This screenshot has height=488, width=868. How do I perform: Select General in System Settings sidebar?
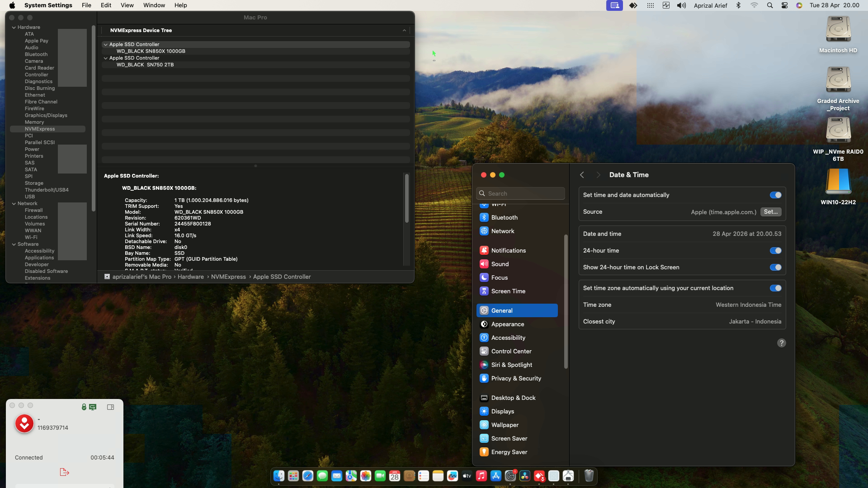point(517,310)
